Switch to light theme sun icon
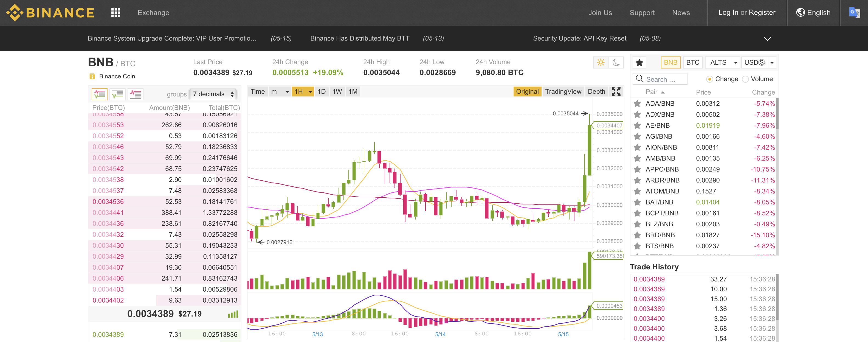The width and height of the screenshot is (868, 342). [x=601, y=62]
